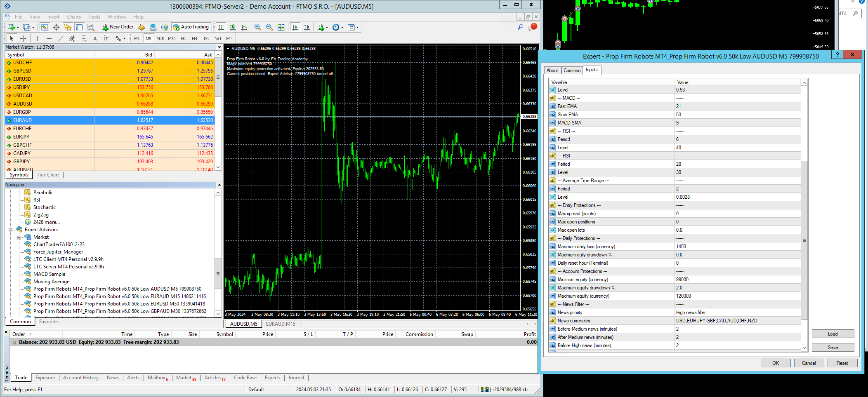Select MACD Sample expert advisor
Viewport: 868px width, 397px height.
(x=49, y=274)
